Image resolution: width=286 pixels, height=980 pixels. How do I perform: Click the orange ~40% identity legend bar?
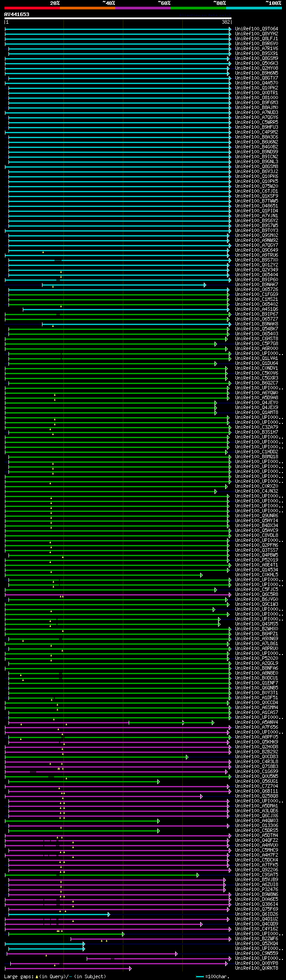88,8
